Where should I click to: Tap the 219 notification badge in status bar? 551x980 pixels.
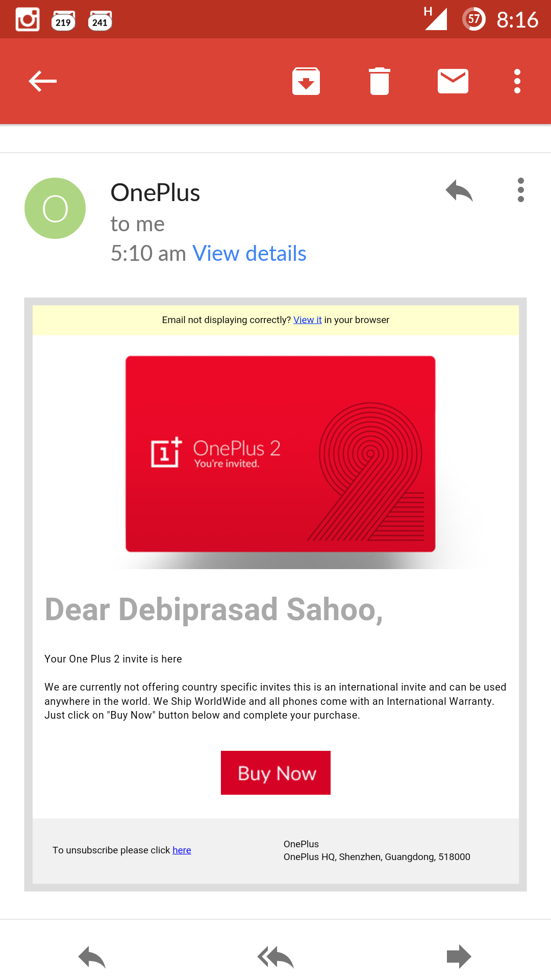(63, 21)
